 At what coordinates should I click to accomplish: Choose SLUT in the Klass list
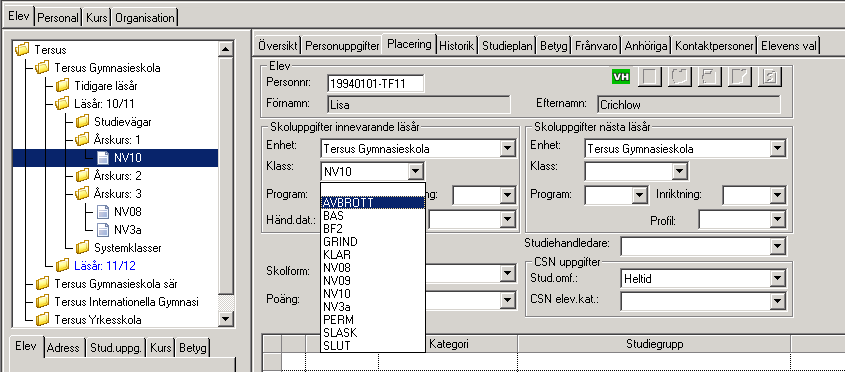(x=372, y=346)
